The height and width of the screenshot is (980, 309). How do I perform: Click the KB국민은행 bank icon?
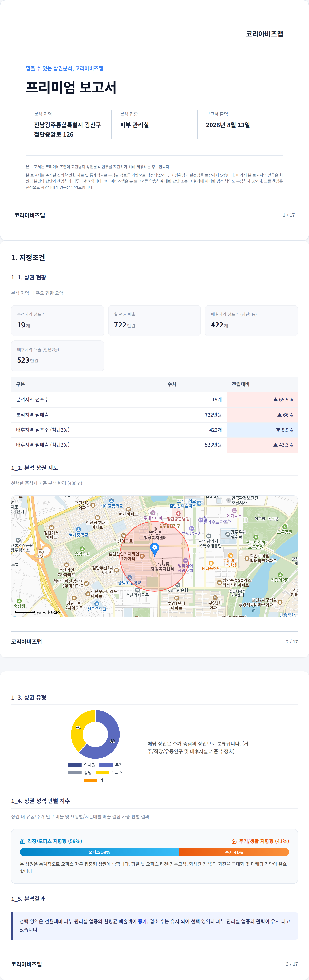click(x=177, y=585)
